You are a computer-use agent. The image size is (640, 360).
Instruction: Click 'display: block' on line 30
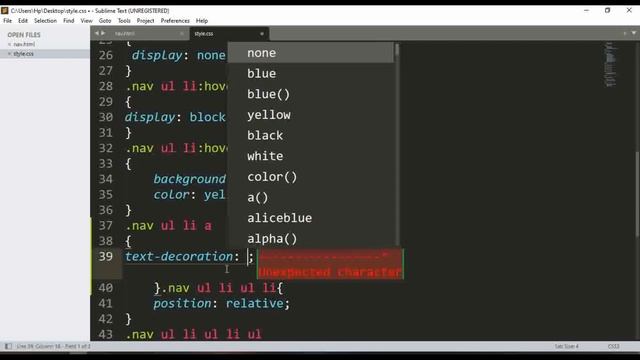[x=175, y=117]
